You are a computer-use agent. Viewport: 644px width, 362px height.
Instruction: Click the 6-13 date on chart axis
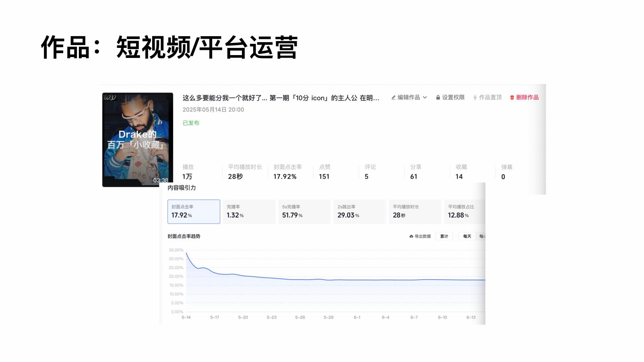[x=471, y=317]
